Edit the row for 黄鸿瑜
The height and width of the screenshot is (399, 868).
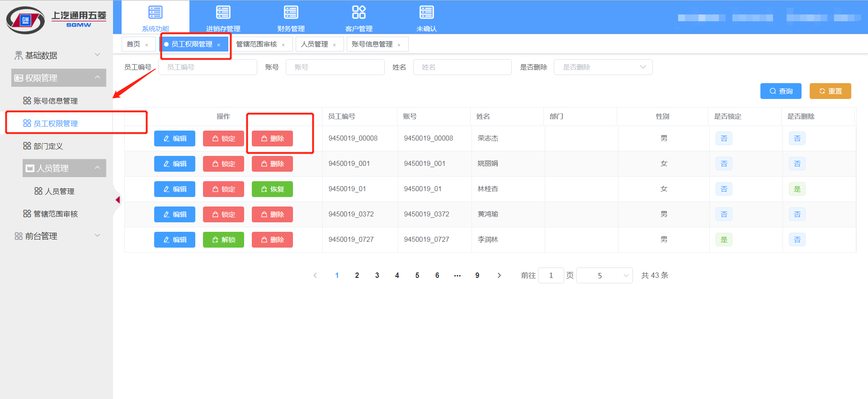coord(175,214)
